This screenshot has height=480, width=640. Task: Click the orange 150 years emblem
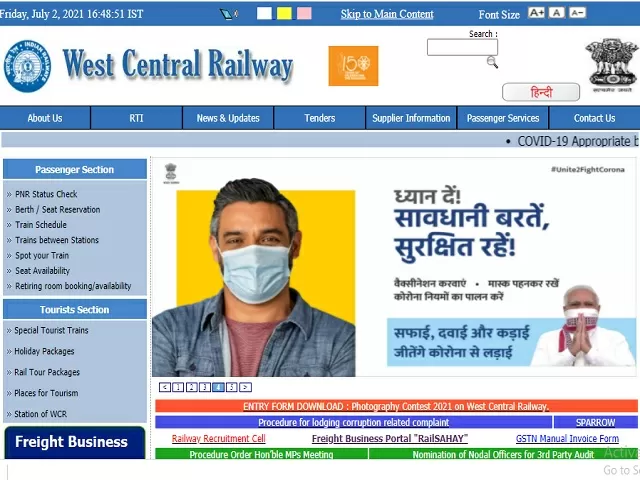point(353,66)
